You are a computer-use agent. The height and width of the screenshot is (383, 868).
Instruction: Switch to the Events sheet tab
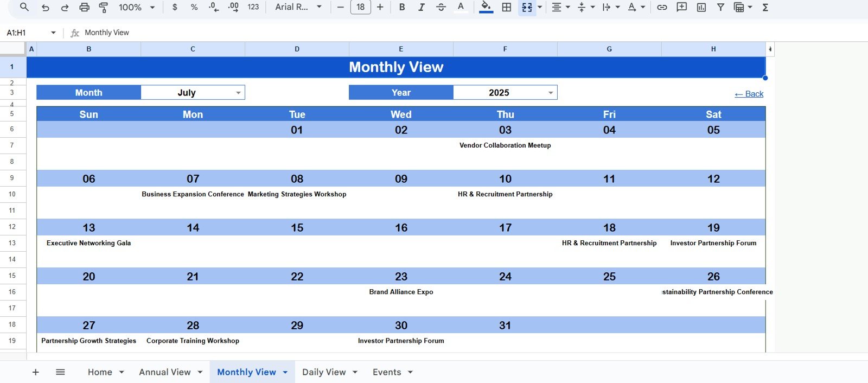coord(386,372)
